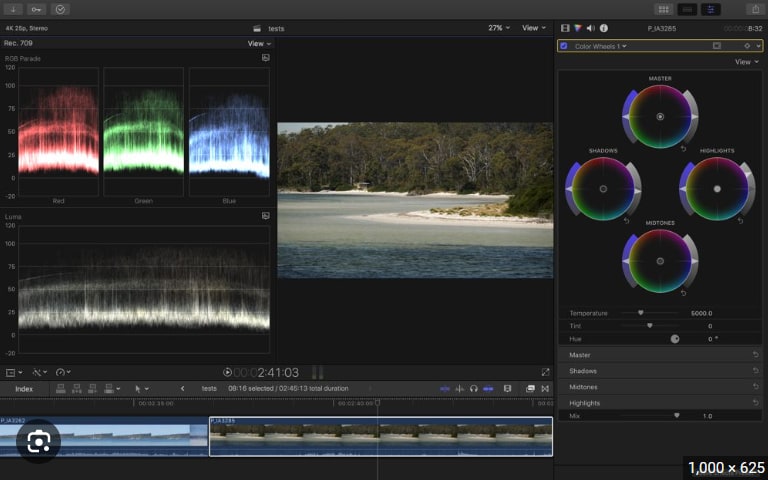Show the browser grid icon
Image resolution: width=768 pixels, height=480 pixels.
coord(664,9)
